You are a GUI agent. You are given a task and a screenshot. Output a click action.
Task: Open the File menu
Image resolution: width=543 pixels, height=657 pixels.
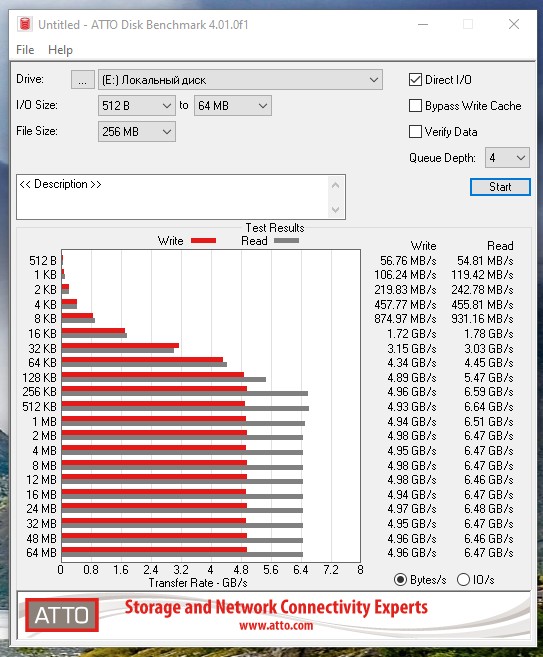[25, 49]
